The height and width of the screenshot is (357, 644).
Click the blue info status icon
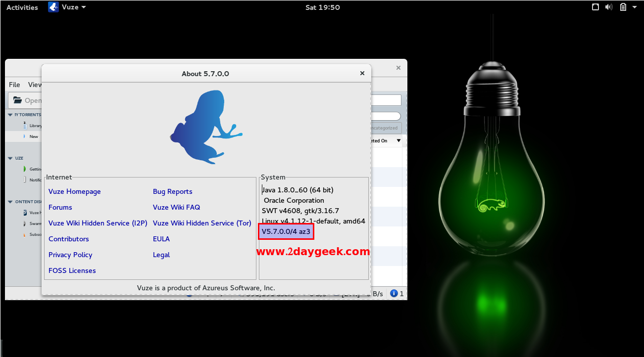pos(394,294)
